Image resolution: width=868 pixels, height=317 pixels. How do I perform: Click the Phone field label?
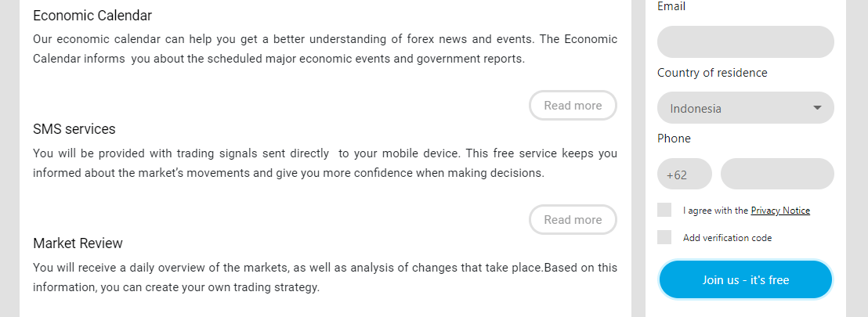(x=674, y=139)
